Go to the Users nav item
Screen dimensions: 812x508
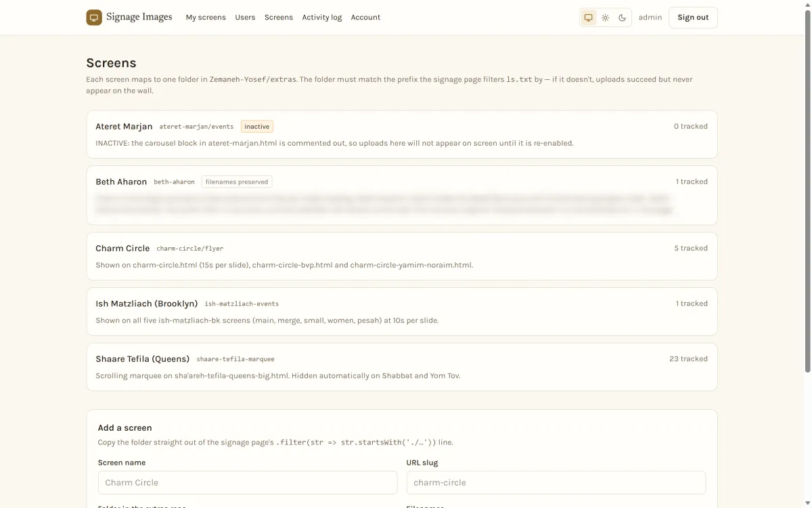245,18
